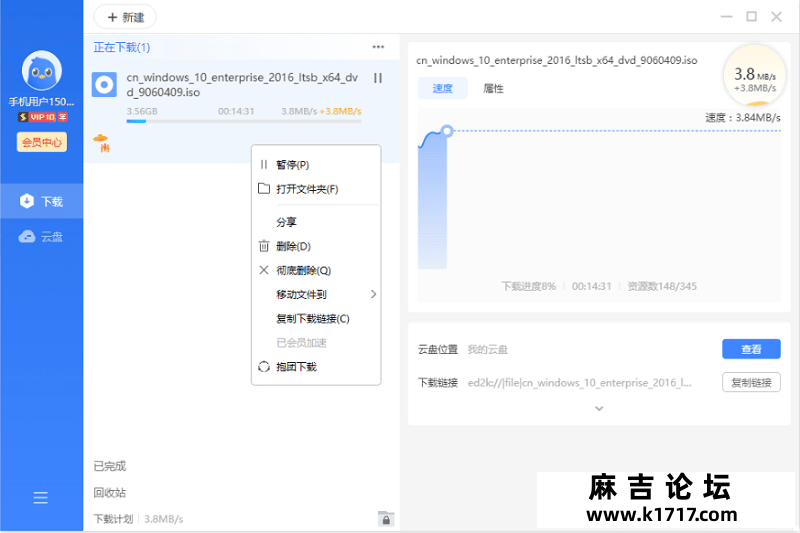Screen dimensions: 800x533
Task: Minimize the window
Action: click(727, 17)
